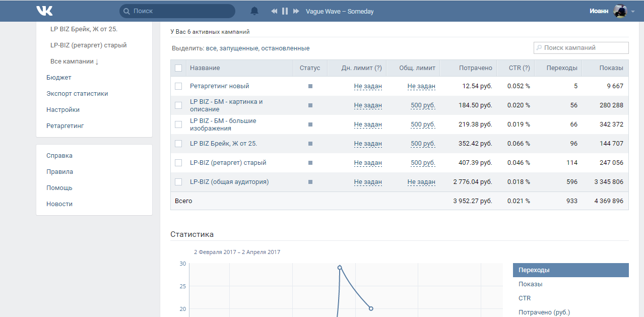Open Экспорт статистики in sidebar
The height and width of the screenshot is (317, 644).
(77, 94)
